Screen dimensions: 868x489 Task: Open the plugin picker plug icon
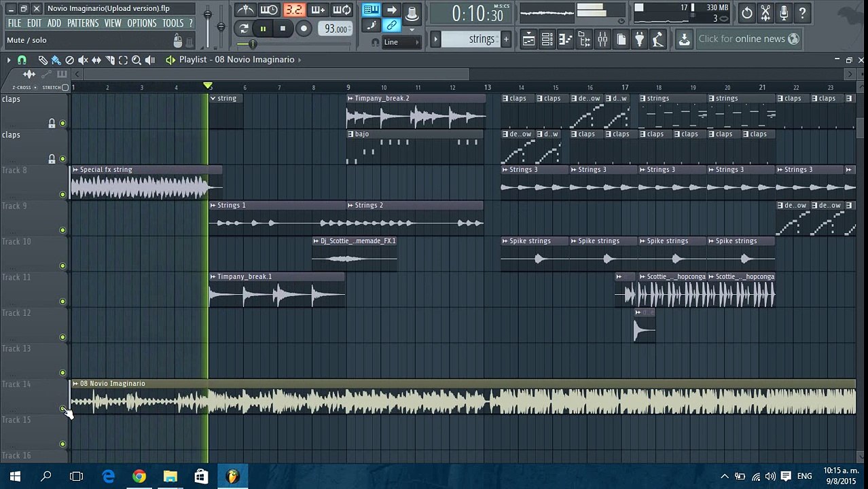639,39
